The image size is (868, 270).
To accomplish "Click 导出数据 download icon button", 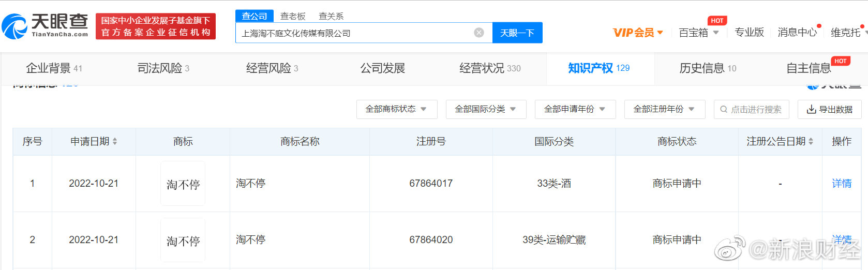I will click(829, 109).
